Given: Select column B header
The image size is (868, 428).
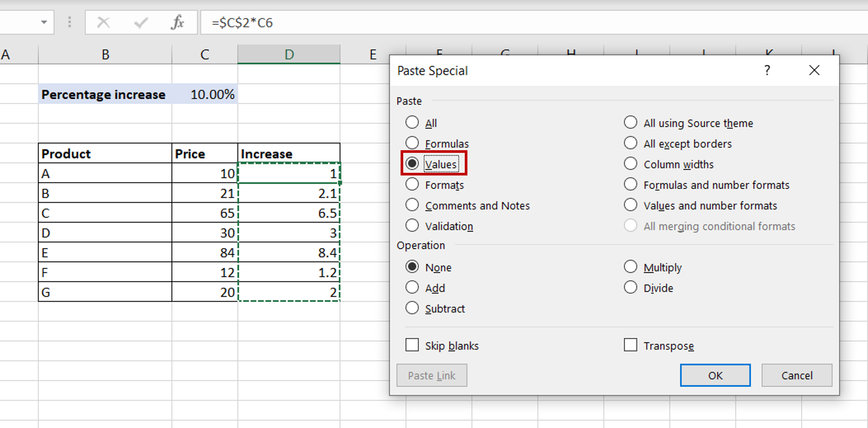Looking at the screenshot, I should 105,54.
